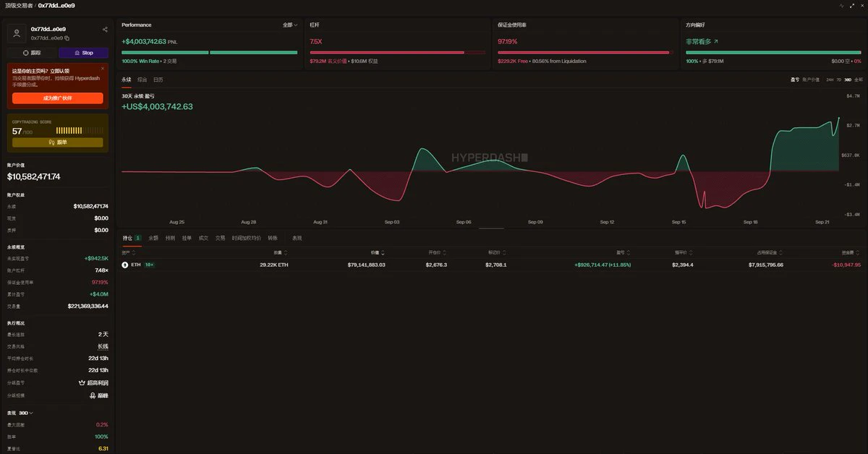The height and width of the screenshot is (454, 868).
Task: Click the 97.19% value in the 保证金使用率 card
Action: (509, 41)
